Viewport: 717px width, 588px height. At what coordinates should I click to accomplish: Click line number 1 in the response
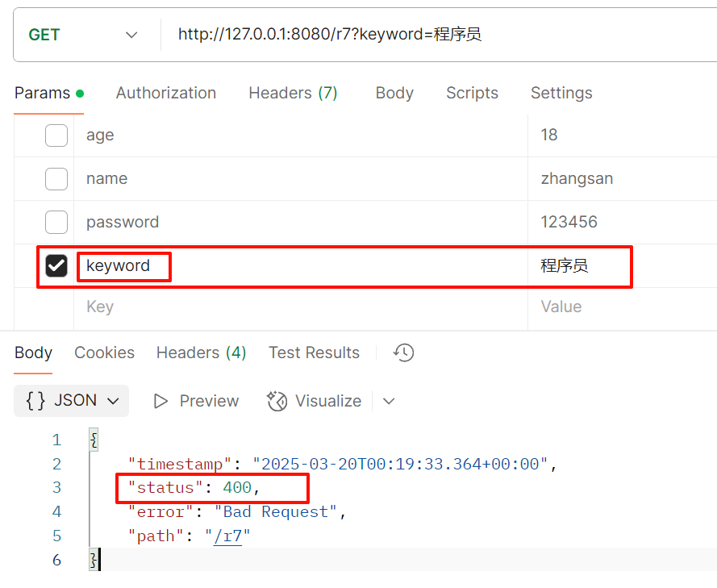(x=56, y=440)
